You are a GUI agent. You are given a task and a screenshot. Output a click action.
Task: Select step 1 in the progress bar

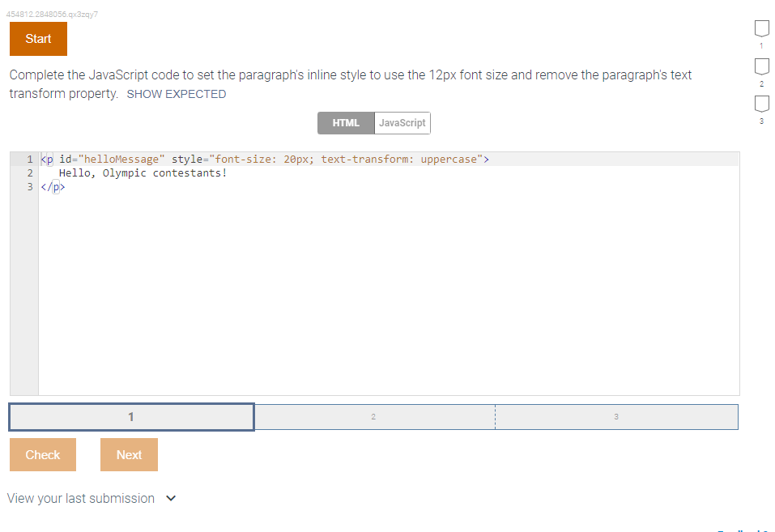pos(131,416)
